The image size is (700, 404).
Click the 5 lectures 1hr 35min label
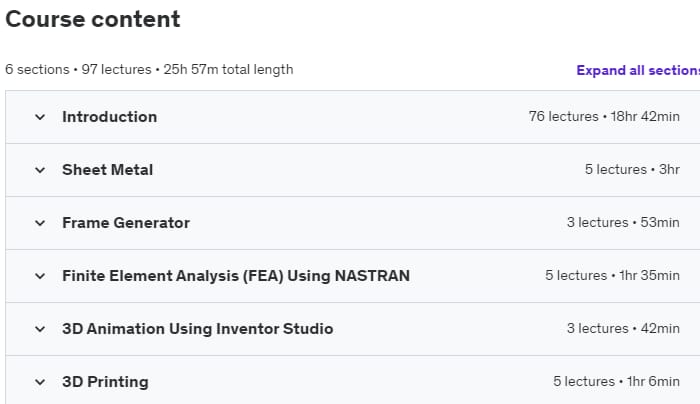pos(612,276)
